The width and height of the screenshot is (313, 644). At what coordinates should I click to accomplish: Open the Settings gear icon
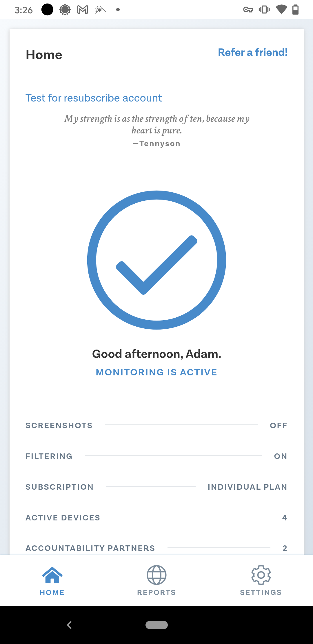click(261, 575)
